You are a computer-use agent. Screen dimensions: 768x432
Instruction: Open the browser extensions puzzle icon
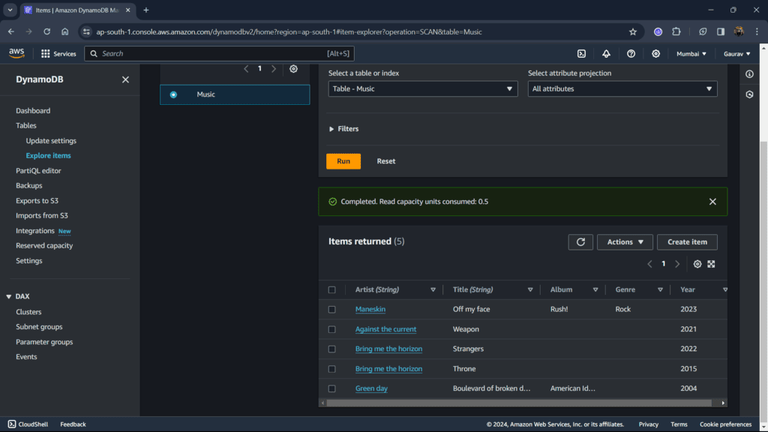click(x=676, y=32)
